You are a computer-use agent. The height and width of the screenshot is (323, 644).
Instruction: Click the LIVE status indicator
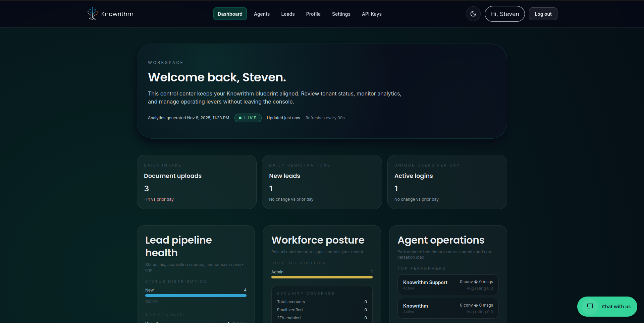[248, 118]
